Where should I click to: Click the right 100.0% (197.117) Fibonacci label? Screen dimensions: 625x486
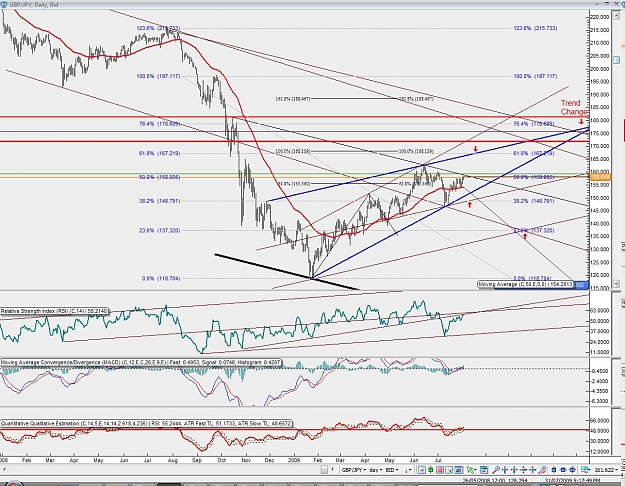[535, 76]
